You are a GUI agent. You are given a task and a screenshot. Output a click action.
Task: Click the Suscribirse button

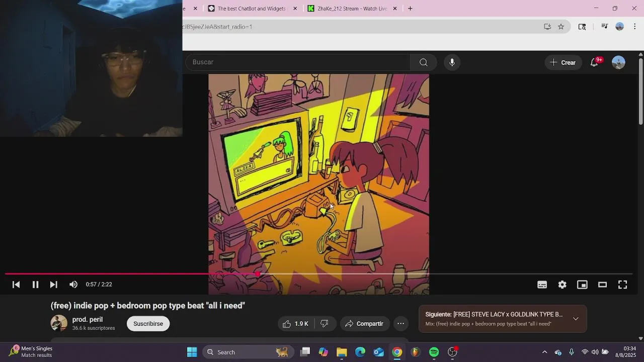(x=148, y=324)
